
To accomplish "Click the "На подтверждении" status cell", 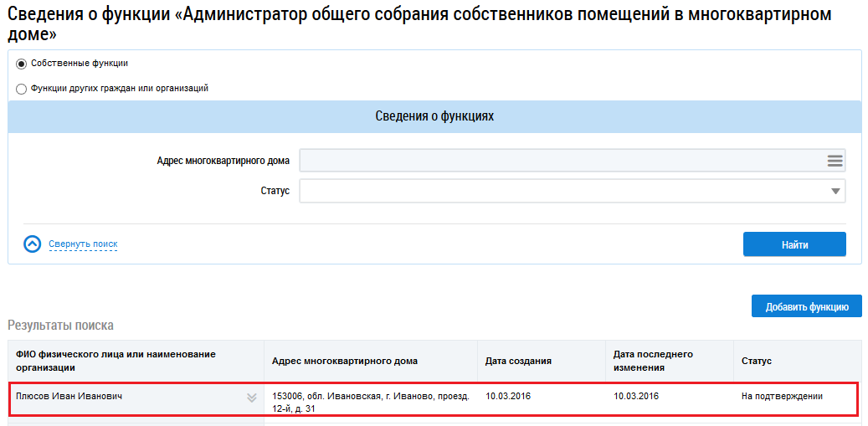I will (782, 396).
